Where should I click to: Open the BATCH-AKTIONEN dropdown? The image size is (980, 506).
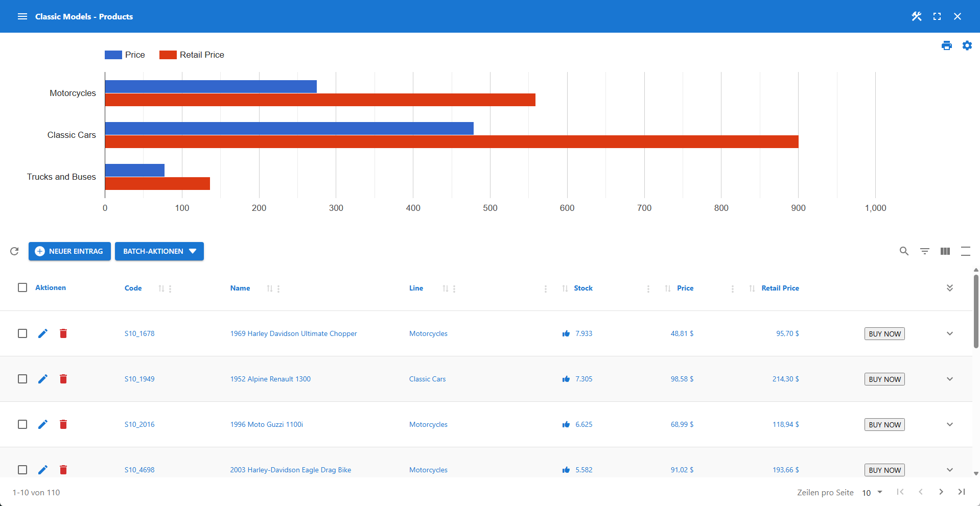pyautogui.click(x=159, y=251)
